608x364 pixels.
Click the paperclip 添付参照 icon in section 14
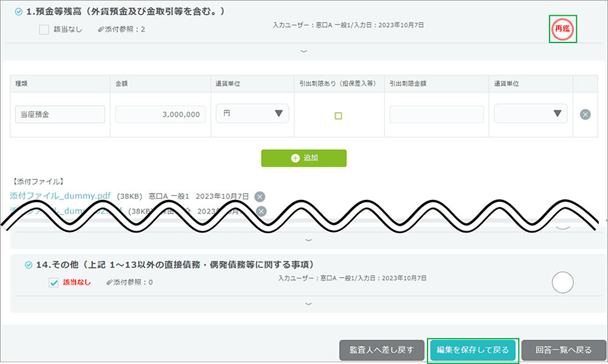[109, 283]
